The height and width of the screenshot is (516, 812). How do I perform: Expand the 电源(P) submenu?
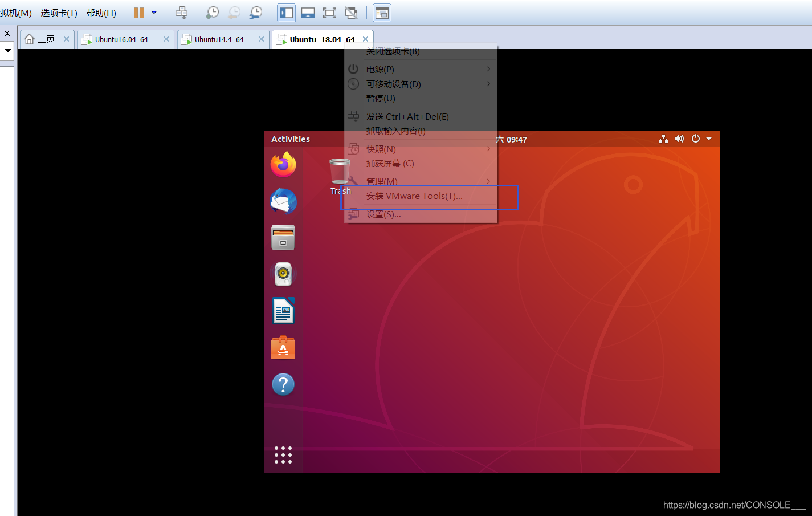421,69
